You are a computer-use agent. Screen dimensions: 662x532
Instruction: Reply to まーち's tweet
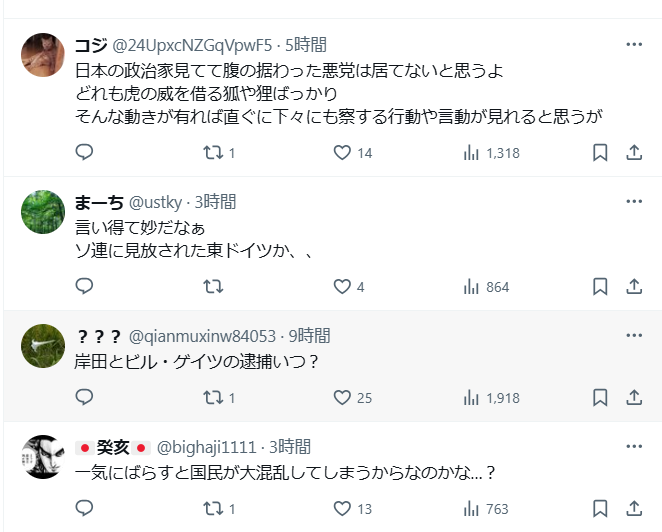click(x=85, y=287)
